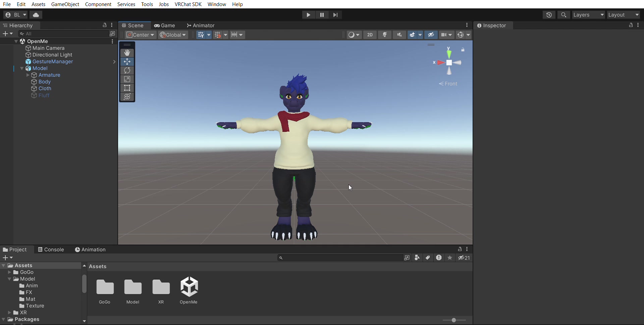The image size is (644, 325).
Task: Open the Undo History icon
Action: [x=549, y=15]
